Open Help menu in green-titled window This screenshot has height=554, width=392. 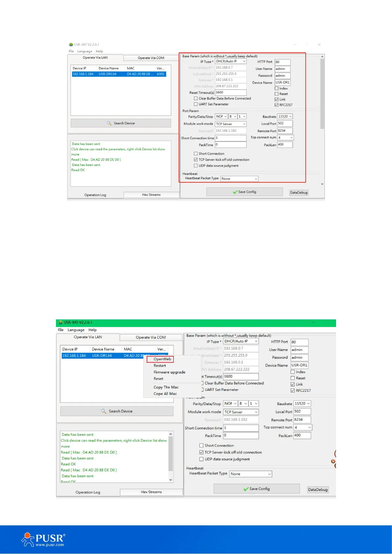pyautogui.click(x=92, y=330)
